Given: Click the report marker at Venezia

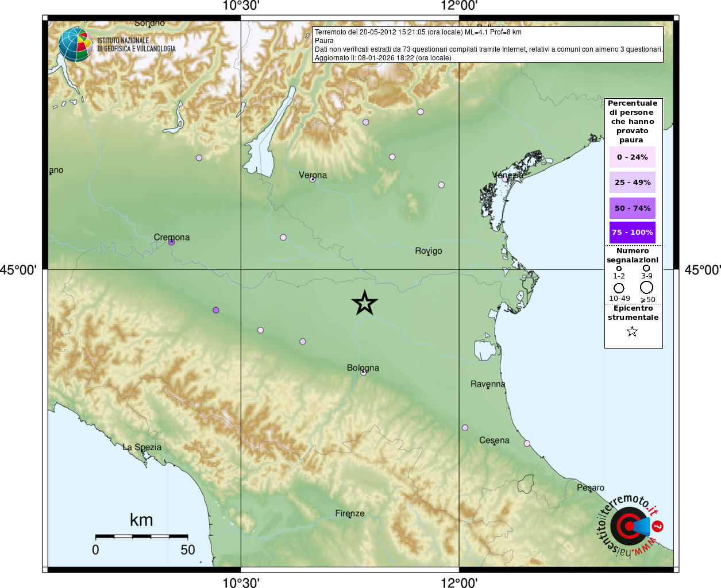Looking at the screenshot, I should (505, 179).
